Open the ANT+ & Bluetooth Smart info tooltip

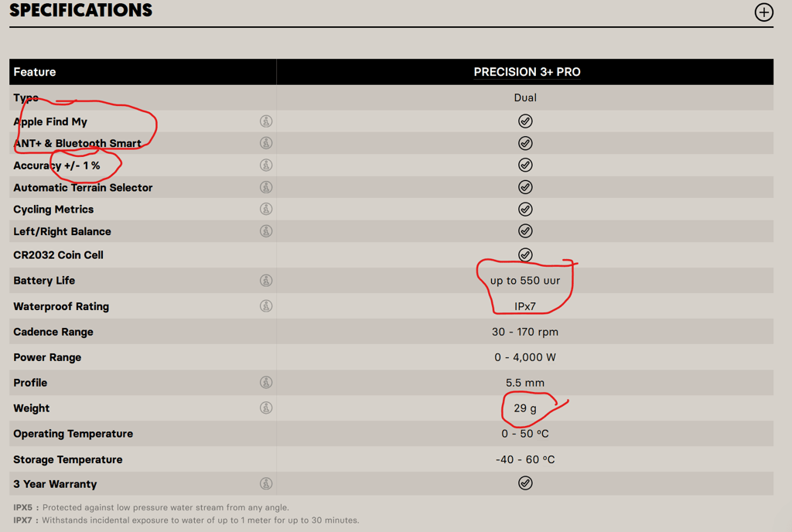click(x=266, y=143)
